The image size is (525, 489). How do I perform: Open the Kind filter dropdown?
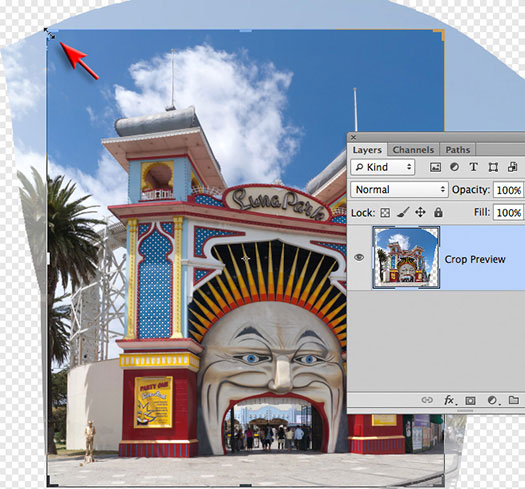click(x=383, y=167)
